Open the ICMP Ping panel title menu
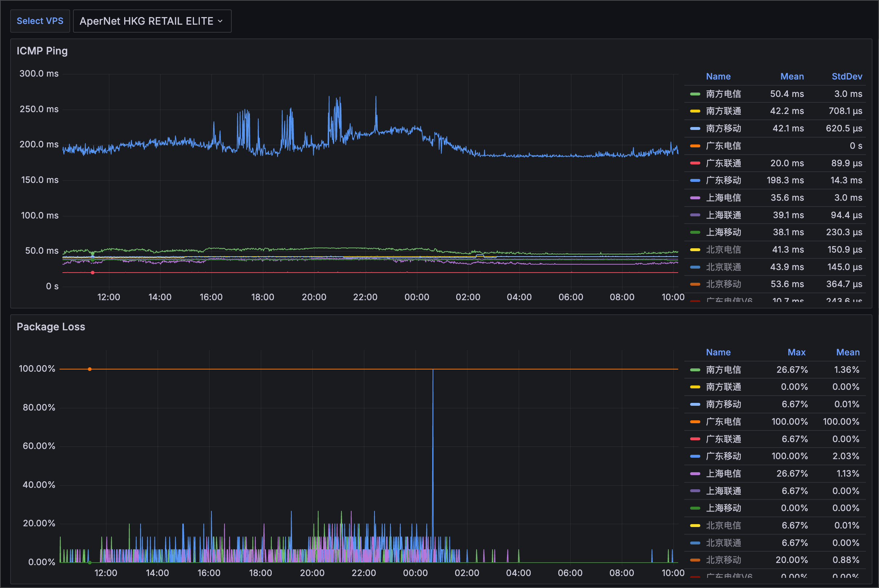Screen dimensions: 879x588 [x=42, y=50]
